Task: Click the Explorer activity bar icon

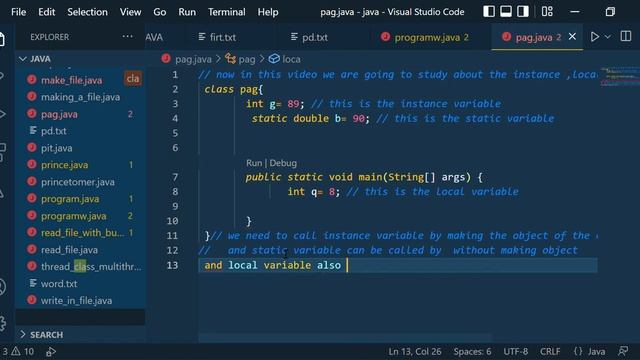Action: [2, 40]
